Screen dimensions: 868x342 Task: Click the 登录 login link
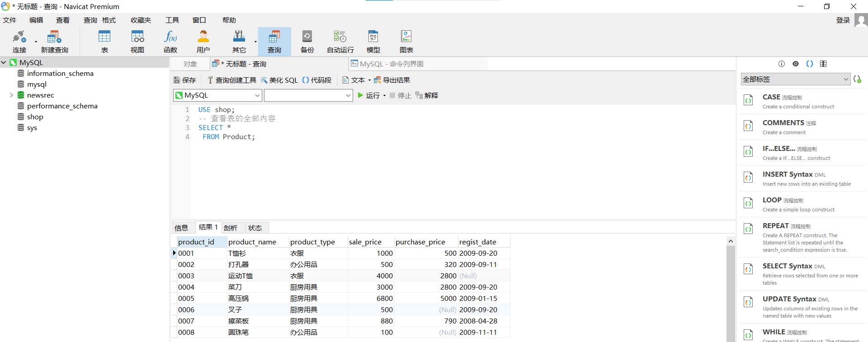coord(843,20)
